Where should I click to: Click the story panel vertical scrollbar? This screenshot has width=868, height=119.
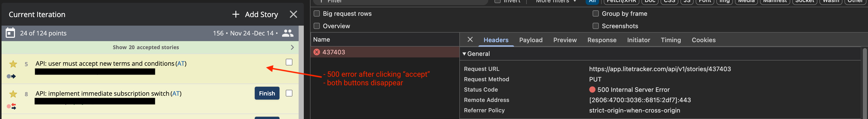point(301,72)
